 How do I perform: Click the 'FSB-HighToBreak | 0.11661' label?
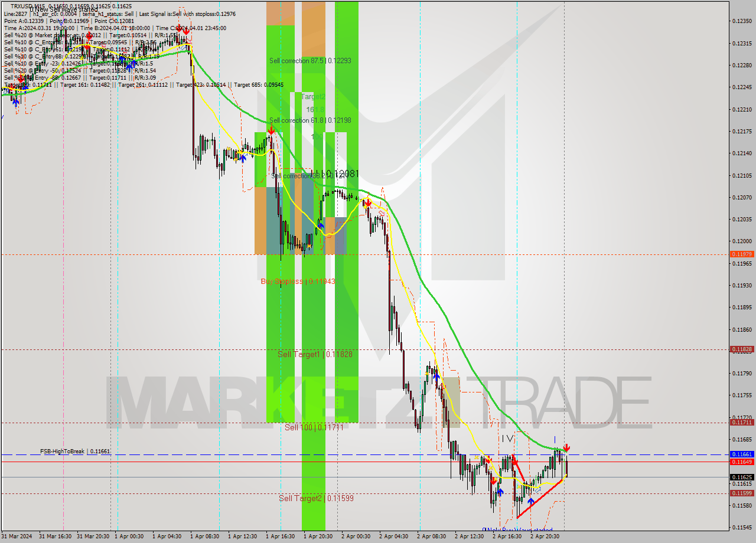(75, 452)
